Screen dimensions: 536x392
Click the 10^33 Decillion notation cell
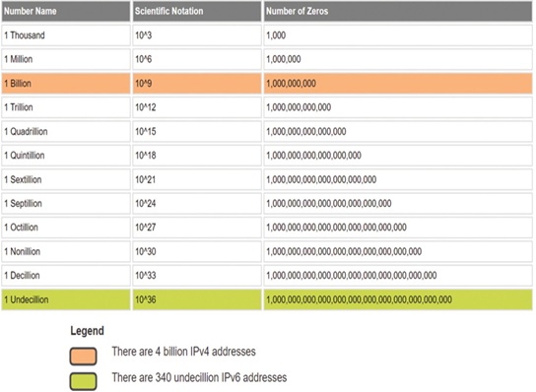coord(197,276)
